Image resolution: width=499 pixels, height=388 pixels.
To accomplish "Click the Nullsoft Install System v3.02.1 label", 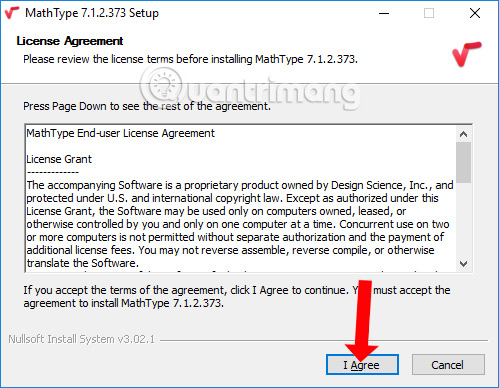I will pyautogui.click(x=82, y=339).
